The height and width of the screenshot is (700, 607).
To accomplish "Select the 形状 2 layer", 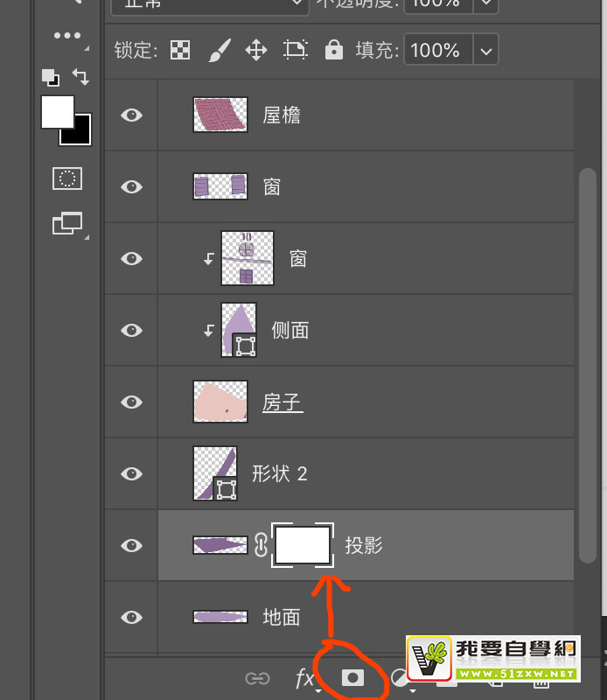I will pos(280,473).
